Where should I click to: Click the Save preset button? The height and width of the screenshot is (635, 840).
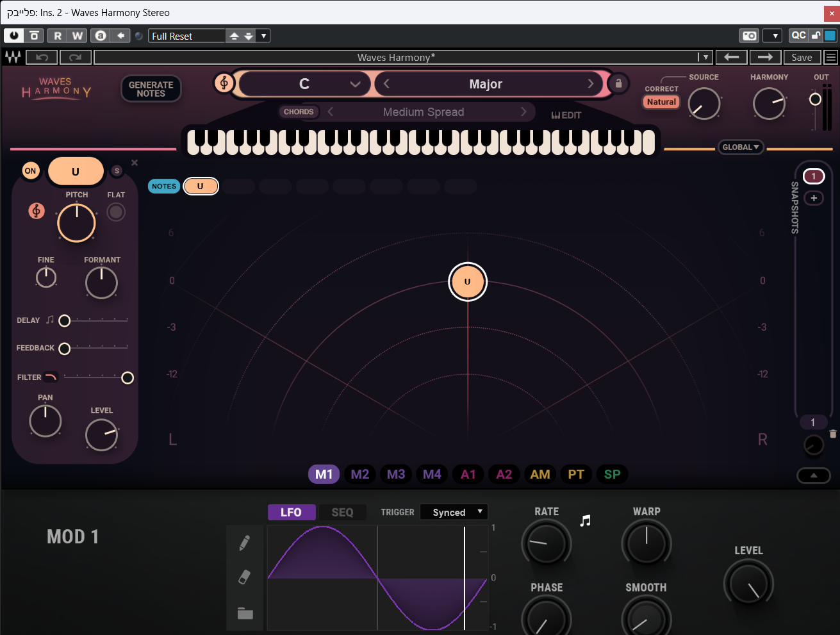coord(802,57)
